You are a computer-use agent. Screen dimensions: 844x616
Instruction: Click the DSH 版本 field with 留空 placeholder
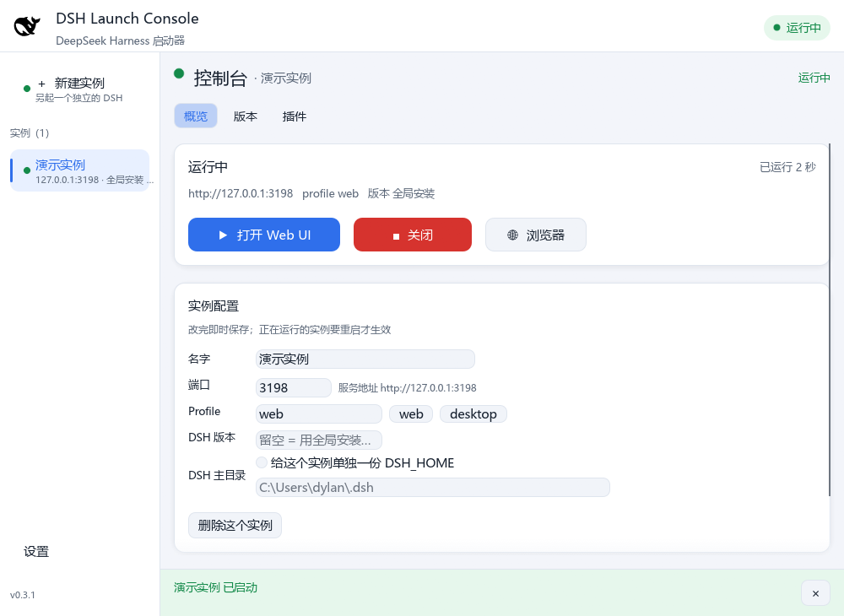(x=319, y=440)
